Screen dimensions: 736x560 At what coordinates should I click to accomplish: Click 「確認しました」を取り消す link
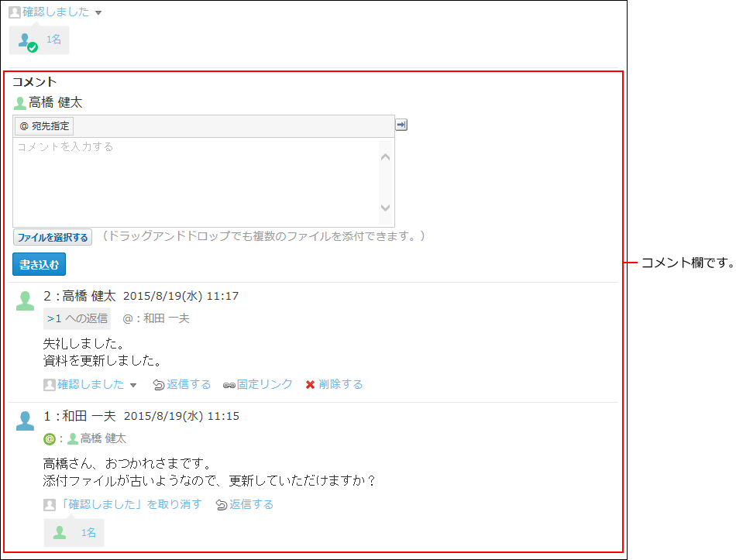(x=130, y=504)
